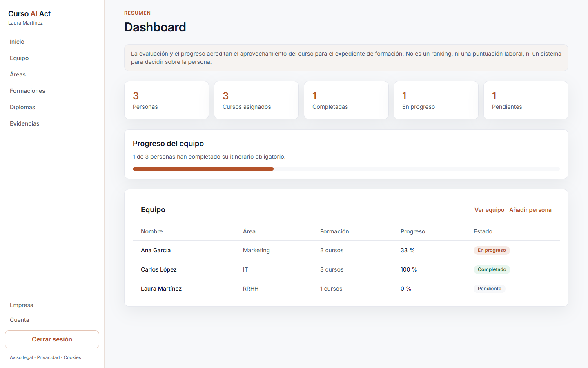The height and width of the screenshot is (368, 588).
Task: Click the Formación column header
Action: pos(334,231)
